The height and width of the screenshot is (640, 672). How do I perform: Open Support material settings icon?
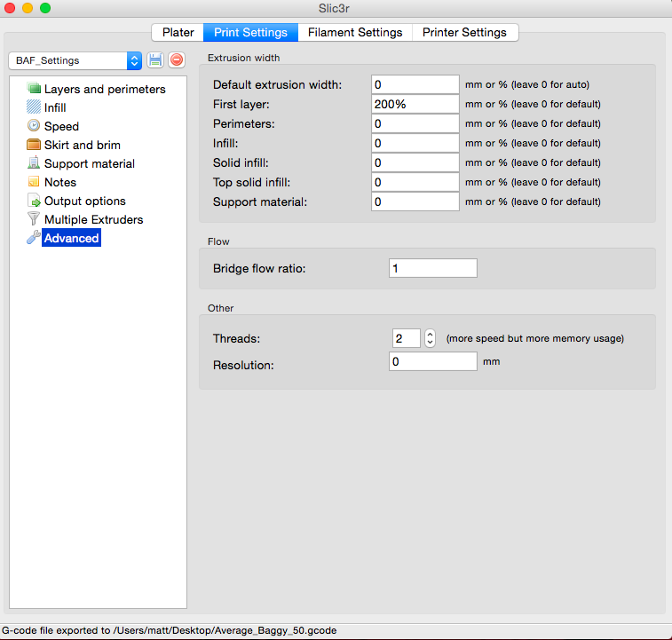tap(34, 163)
